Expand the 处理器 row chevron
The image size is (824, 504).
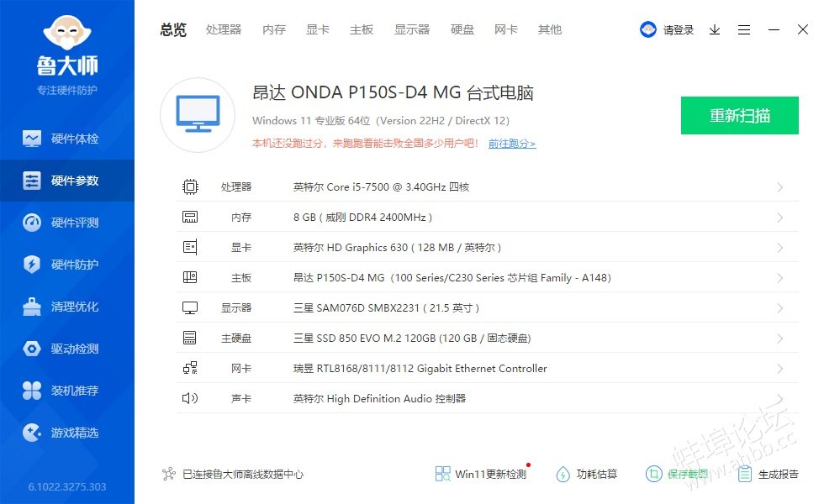(x=780, y=187)
